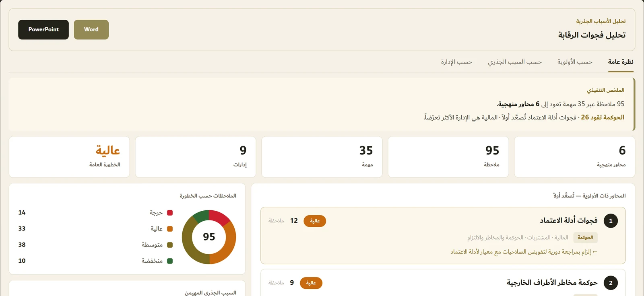Click the red حرجة legend swatch
This screenshot has height=296, width=644.
coord(170,213)
